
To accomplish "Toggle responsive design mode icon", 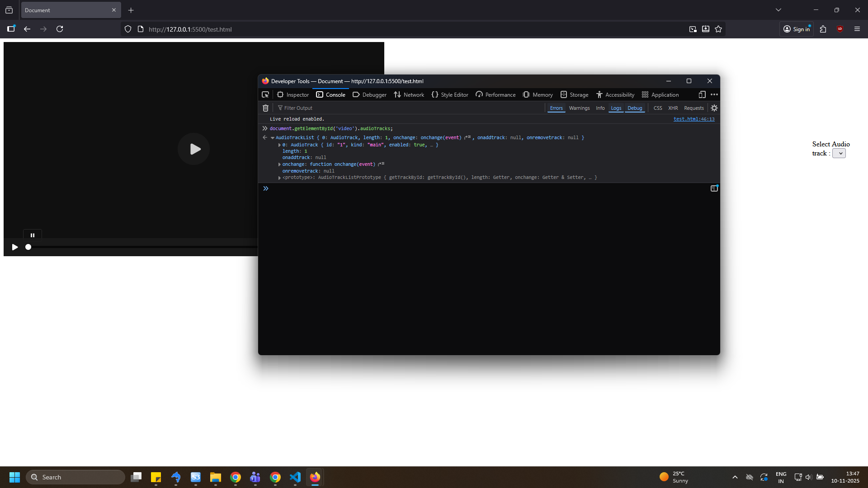I will click(x=702, y=94).
